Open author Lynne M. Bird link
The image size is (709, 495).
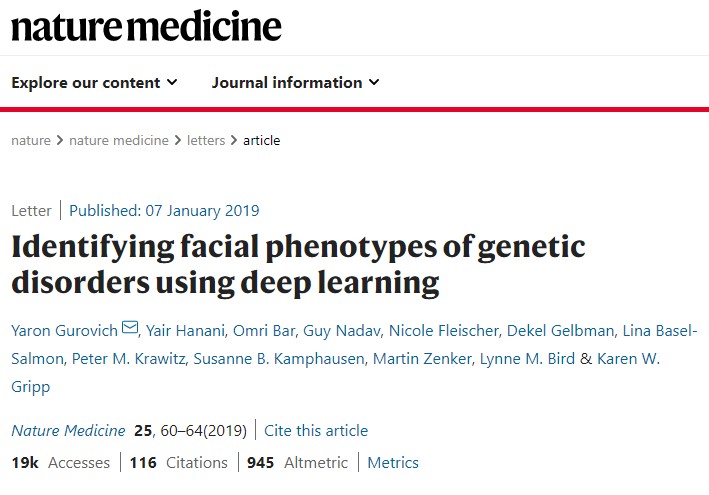527,359
